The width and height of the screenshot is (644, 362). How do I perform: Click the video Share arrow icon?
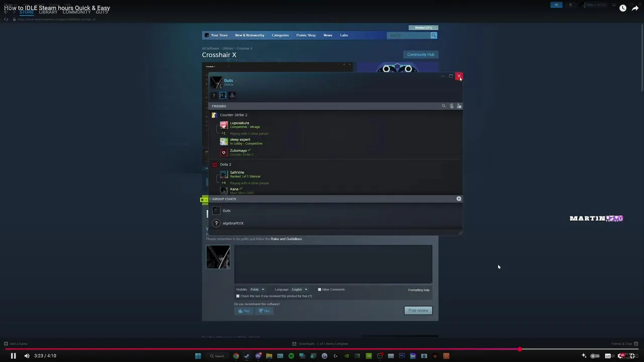click(x=635, y=8)
